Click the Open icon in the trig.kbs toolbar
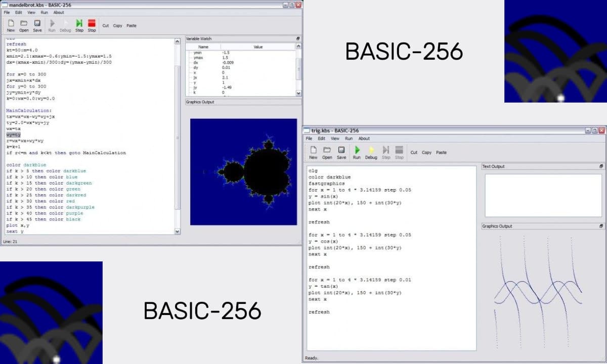This screenshot has height=364, width=607. point(327,150)
